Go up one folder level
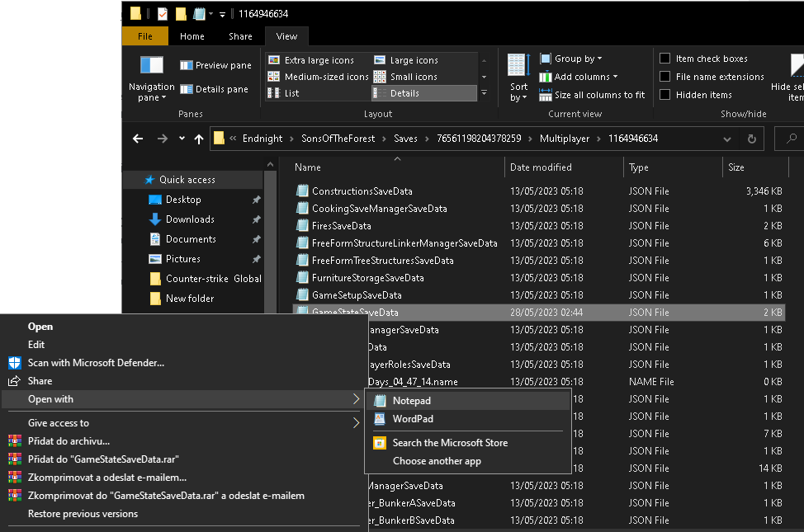The width and height of the screenshot is (804, 532). click(x=199, y=139)
